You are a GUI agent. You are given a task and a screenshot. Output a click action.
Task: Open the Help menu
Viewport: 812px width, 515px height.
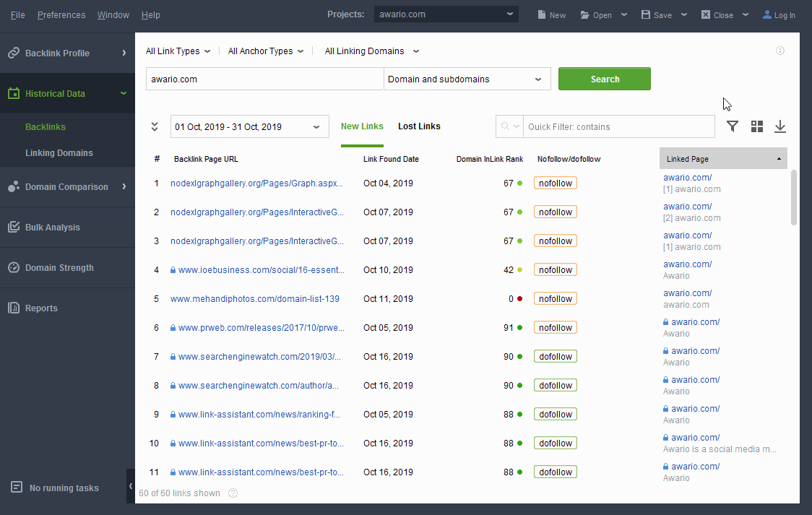point(151,15)
